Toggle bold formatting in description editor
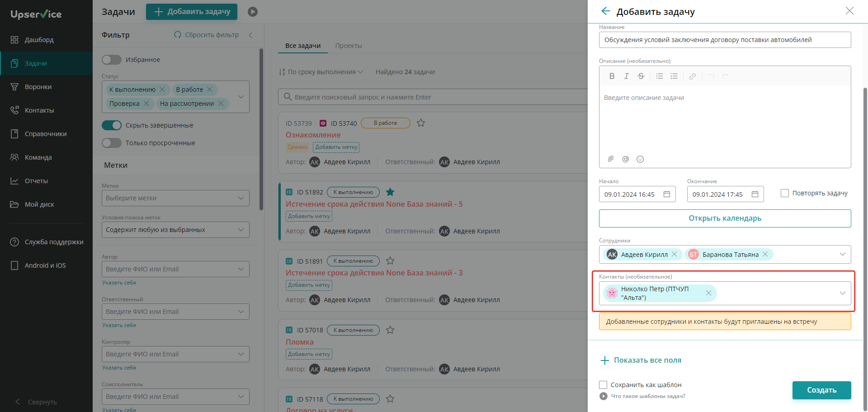The height and width of the screenshot is (412, 868). coord(612,76)
